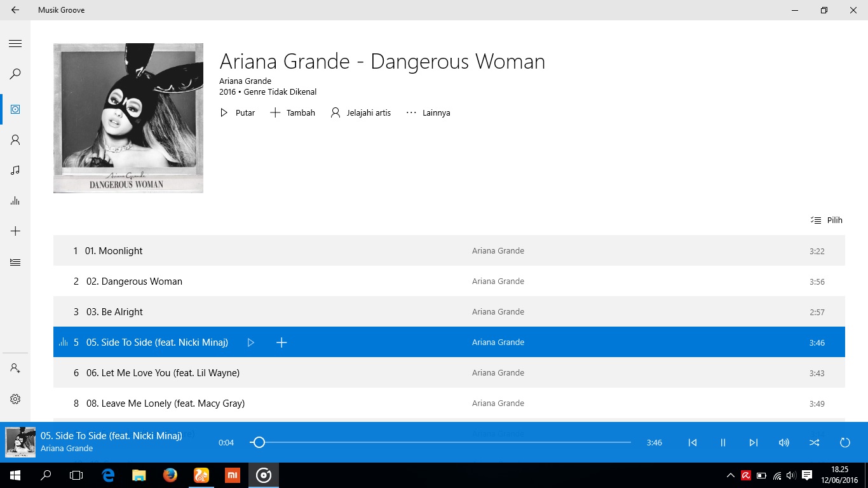The width and height of the screenshot is (868, 488).
Task: Open the battery status tray icon
Action: (x=762, y=475)
